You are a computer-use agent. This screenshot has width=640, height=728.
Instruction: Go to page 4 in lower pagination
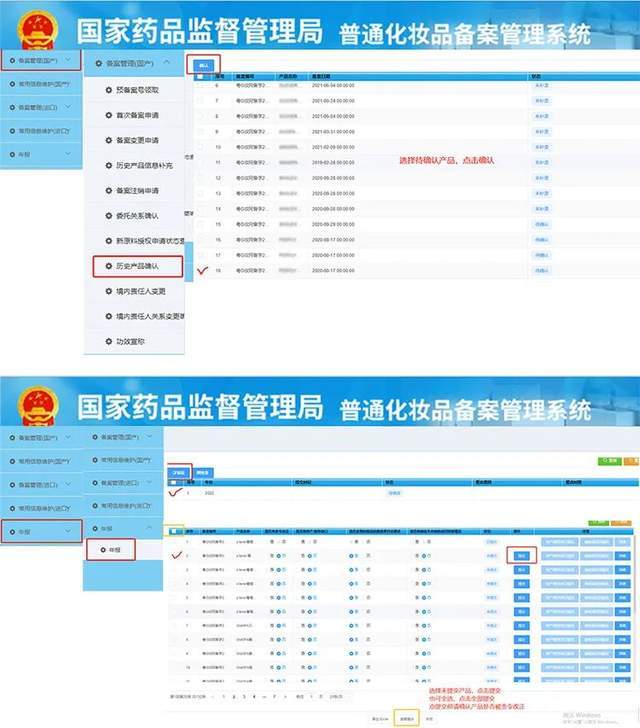254,696
